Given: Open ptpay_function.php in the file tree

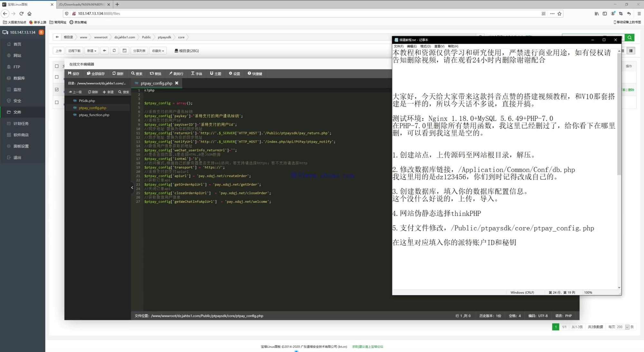Looking at the screenshot, I should (94, 115).
